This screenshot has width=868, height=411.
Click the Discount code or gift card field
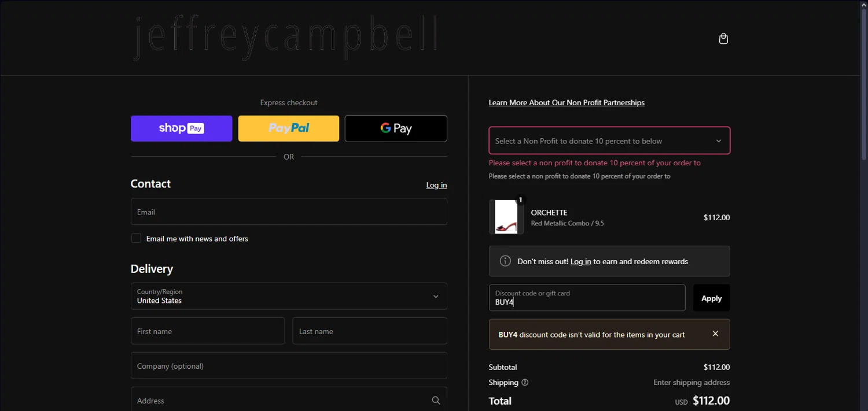(587, 298)
